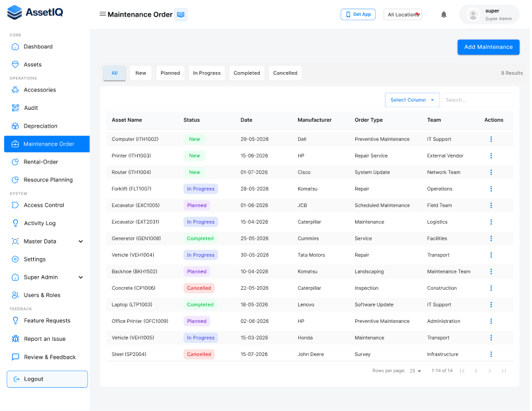Click the Activity Log bulb icon
Viewport: 532px width, 411px height.
(15, 223)
